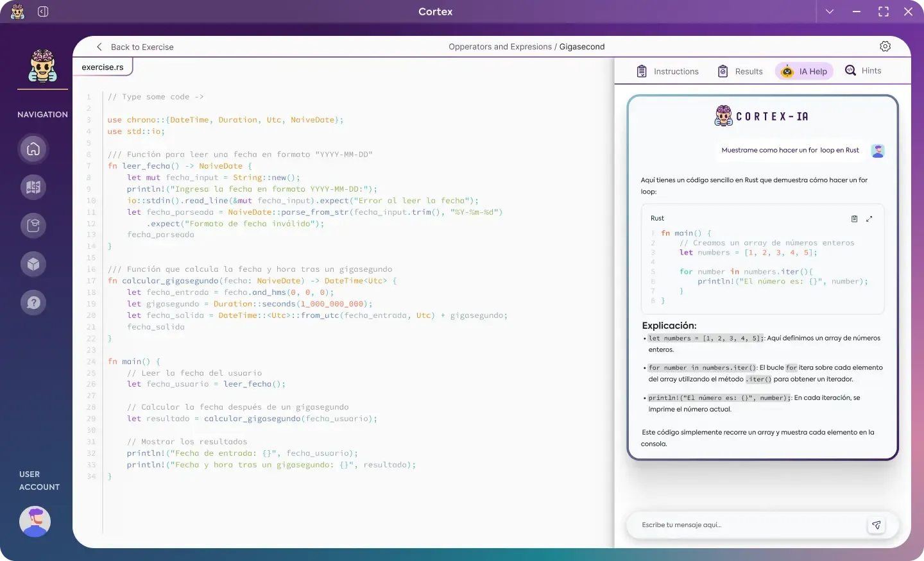Switch to the Hints tab

[863, 71]
